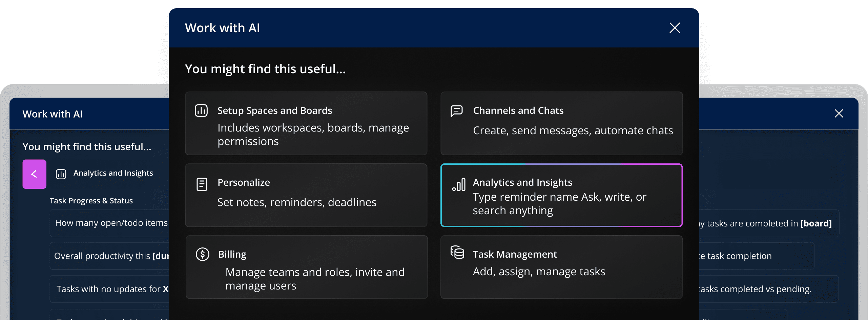This screenshot has height=320, width=868.
Task: Select the highlighted Analytics and Insights title
Action: pyautogui.click(x=522, y=182)
